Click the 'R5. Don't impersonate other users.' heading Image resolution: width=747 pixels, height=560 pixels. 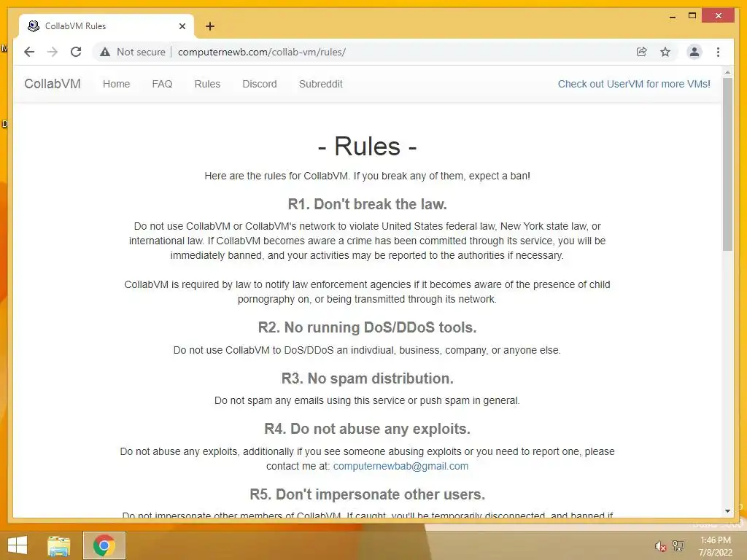click(x=368, y=495)
